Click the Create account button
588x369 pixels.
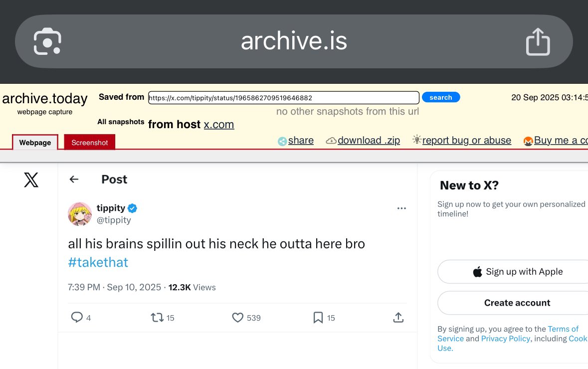[517, 303]
